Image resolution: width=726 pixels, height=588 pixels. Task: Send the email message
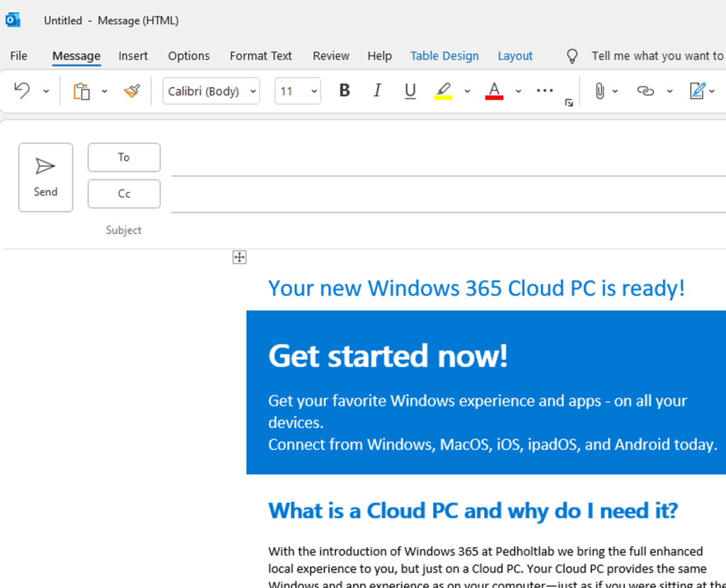tap(46, 177)
